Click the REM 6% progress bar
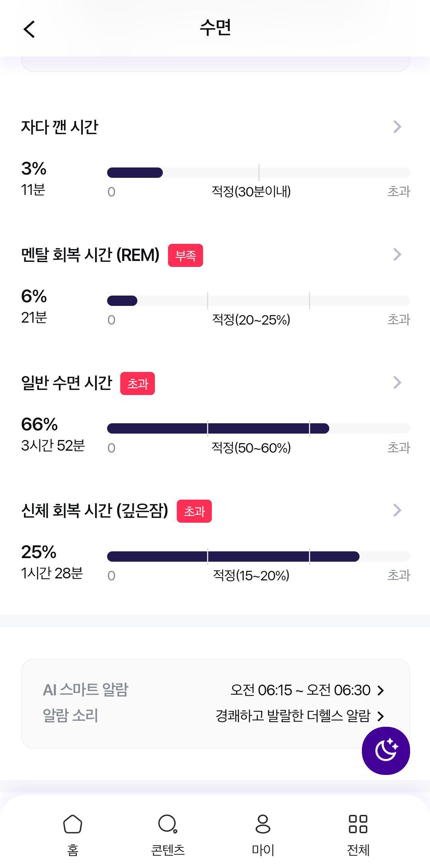Viewport: 430px width, 868px height. 258,301
